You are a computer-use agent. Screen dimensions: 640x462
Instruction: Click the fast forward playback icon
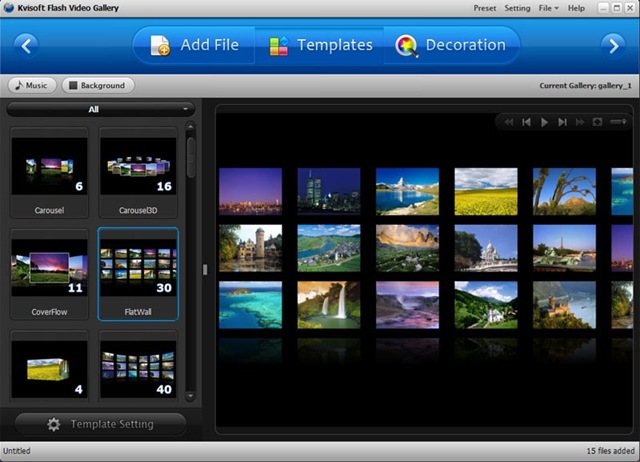[580, 122]
